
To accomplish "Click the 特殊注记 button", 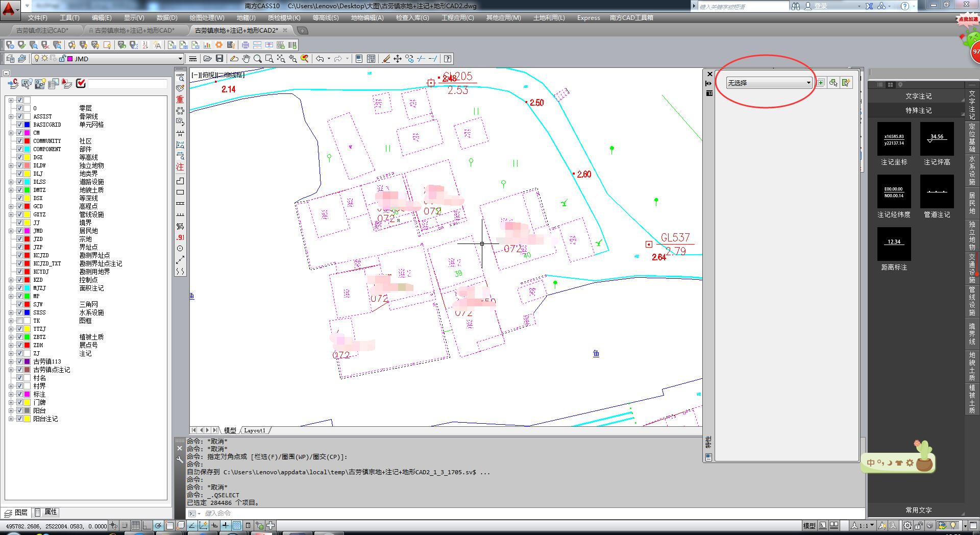I will pos(918,110).
